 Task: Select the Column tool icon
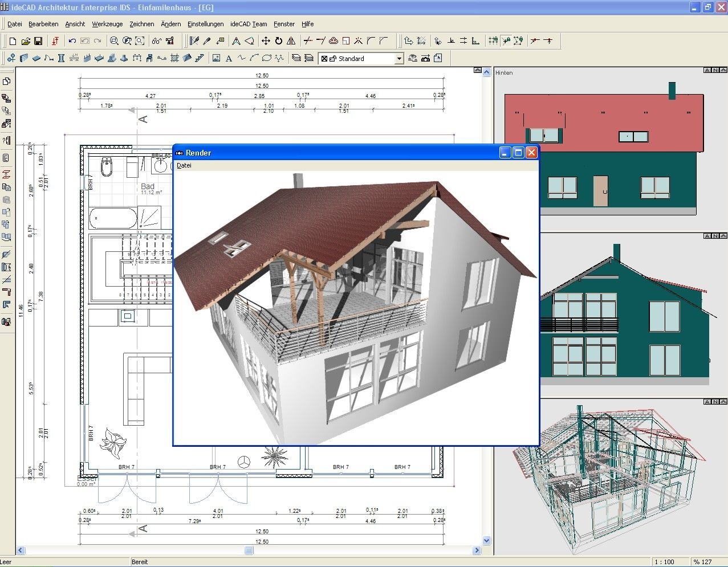[x=61, y=58]
